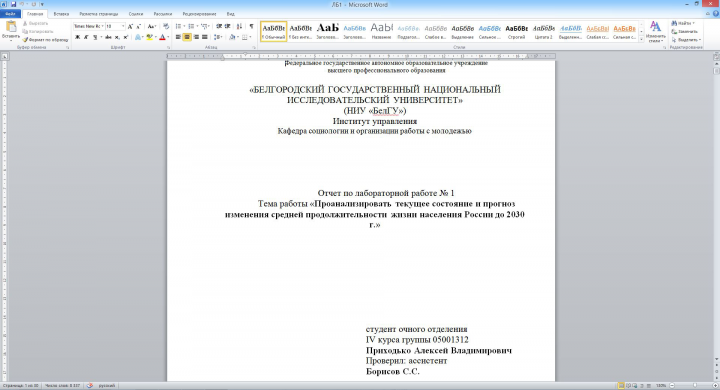The height and width of the screenshot is (390, 720).
Task: Zoom out with minus button
Action: point(672,386)
